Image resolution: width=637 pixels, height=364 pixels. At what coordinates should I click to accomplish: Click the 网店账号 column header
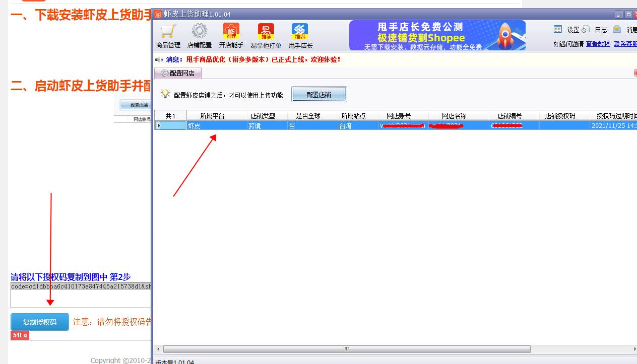pos(404,116)
